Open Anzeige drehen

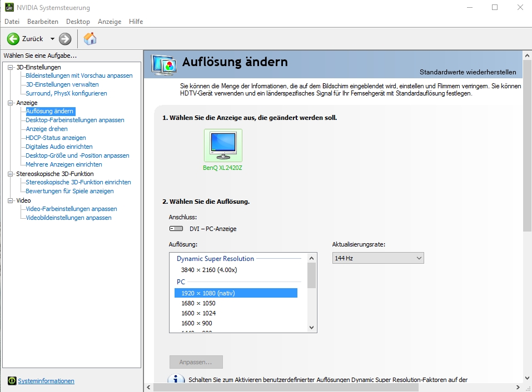pos(47,129)
